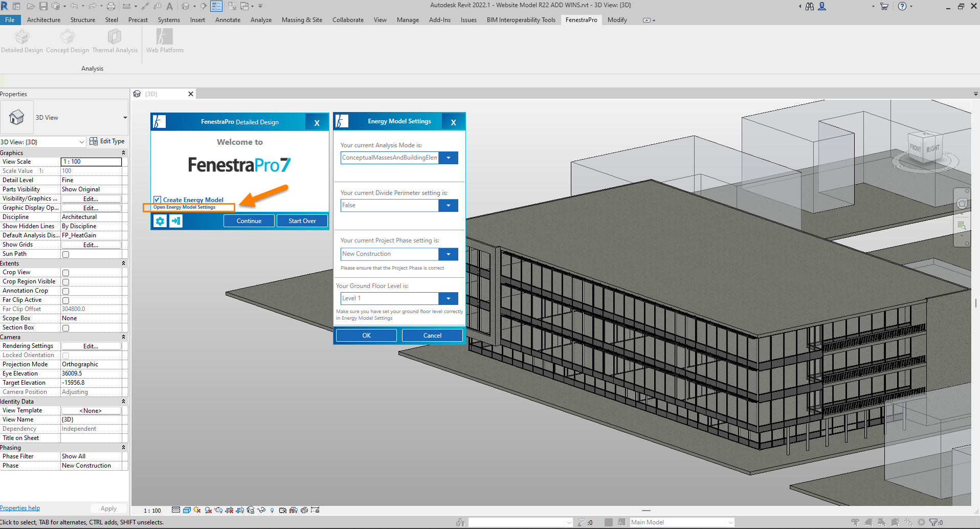Toggle Sun Path icon in view control bar
The width and height of the screenshot is (980, 529).
pos(197,510)
